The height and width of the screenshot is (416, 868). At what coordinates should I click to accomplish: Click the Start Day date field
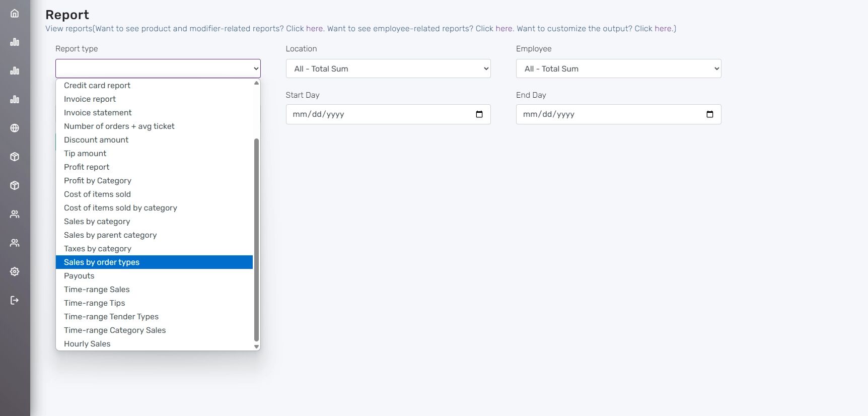[388, 114]
